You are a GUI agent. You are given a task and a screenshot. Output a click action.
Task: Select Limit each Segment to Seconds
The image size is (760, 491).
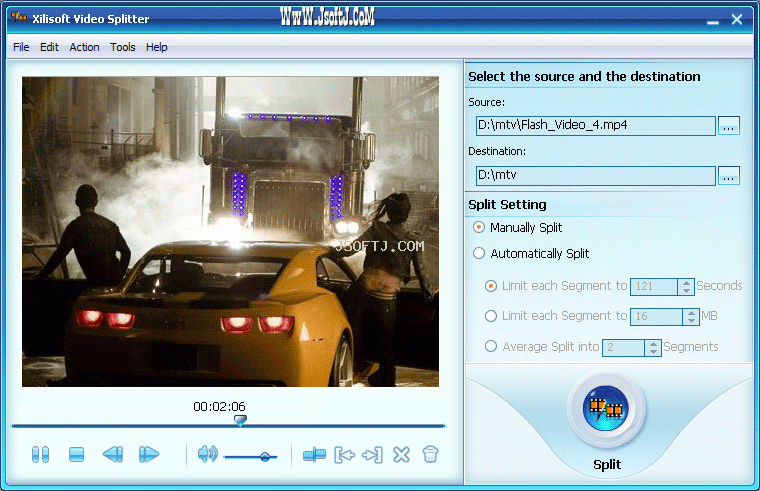click(x=491, y=286)
